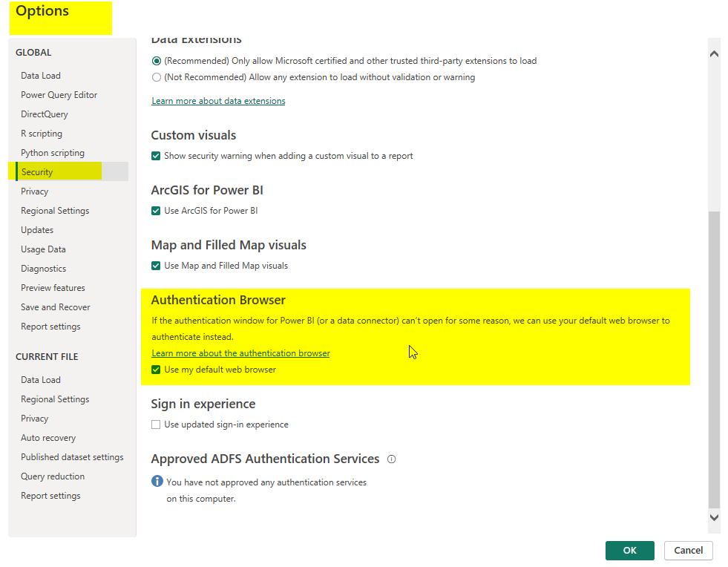Click the GLOBAL section header

point(33,53)
